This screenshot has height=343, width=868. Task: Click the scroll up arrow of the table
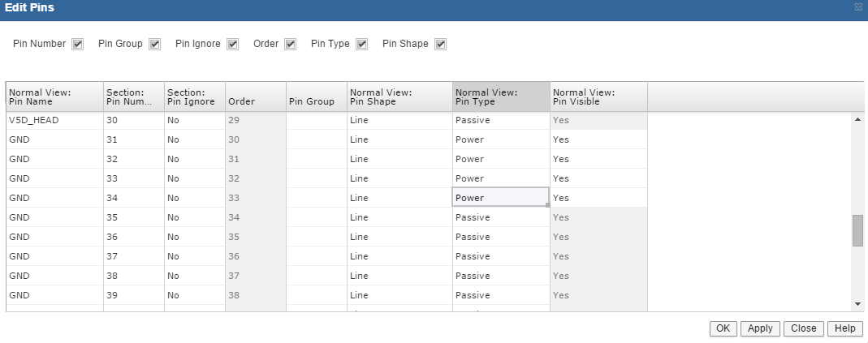pyautogui.click(x=857, y=119)
